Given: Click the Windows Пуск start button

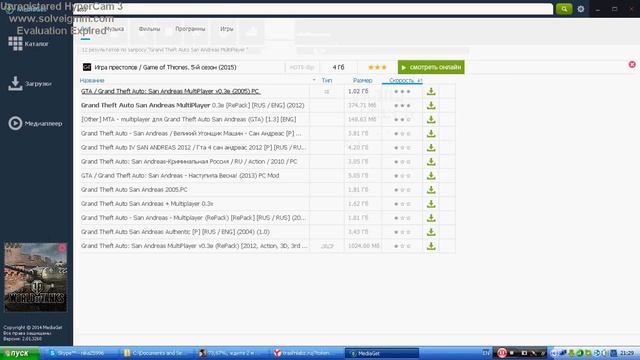Looking at the screenshot, I should pos(20,353).
